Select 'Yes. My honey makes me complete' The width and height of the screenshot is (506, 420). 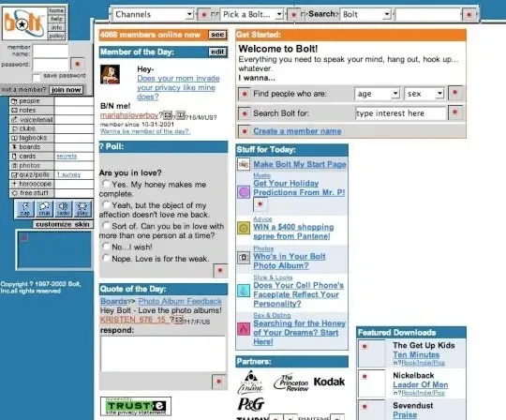[x=106, y=184]
